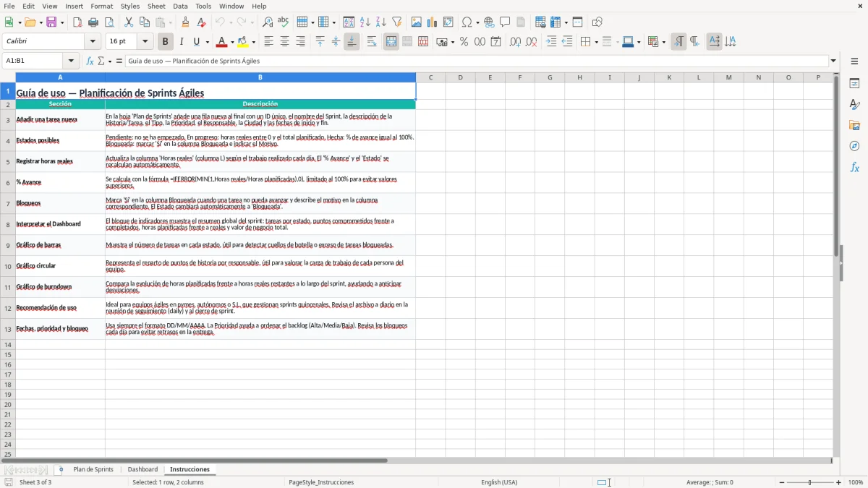Toggle Bold formatting
868x488 pixels.
pos(166,42)
